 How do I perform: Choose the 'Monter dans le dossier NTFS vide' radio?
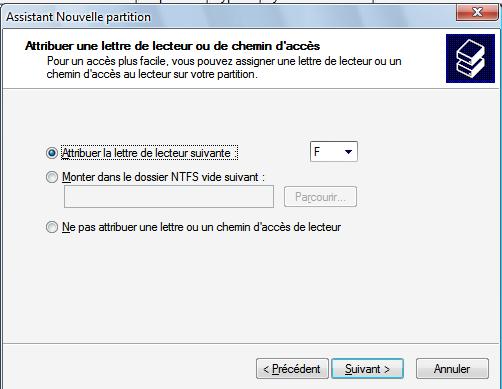(x=52, y=177)
